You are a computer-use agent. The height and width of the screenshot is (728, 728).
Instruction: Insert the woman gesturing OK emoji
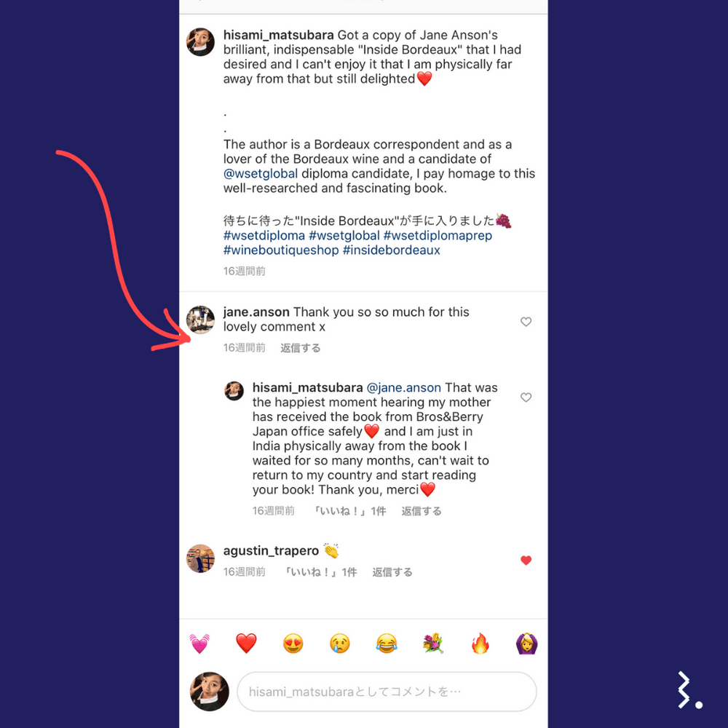coord(527,644)
